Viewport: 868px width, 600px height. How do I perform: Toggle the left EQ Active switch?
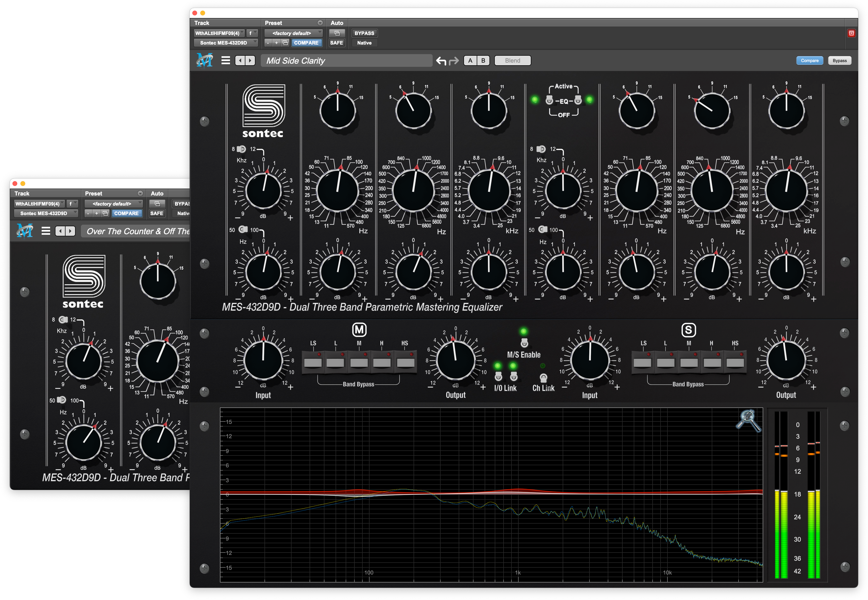pos(549,100)
